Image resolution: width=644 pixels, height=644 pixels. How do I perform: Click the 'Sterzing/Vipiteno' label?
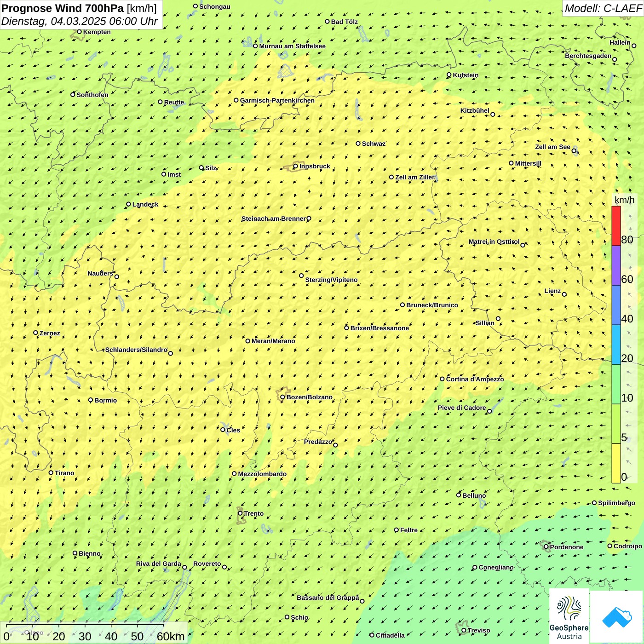pyautogui.click(x=332, y=280)
